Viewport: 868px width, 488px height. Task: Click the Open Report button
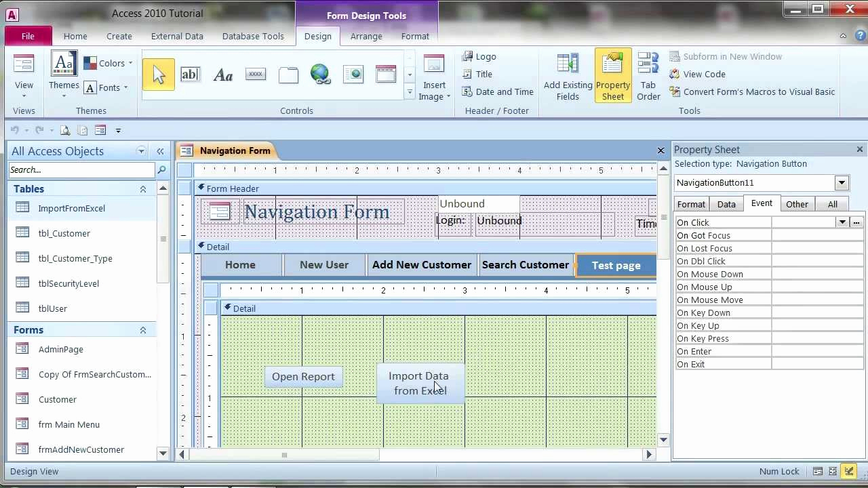tap(303, 376)
